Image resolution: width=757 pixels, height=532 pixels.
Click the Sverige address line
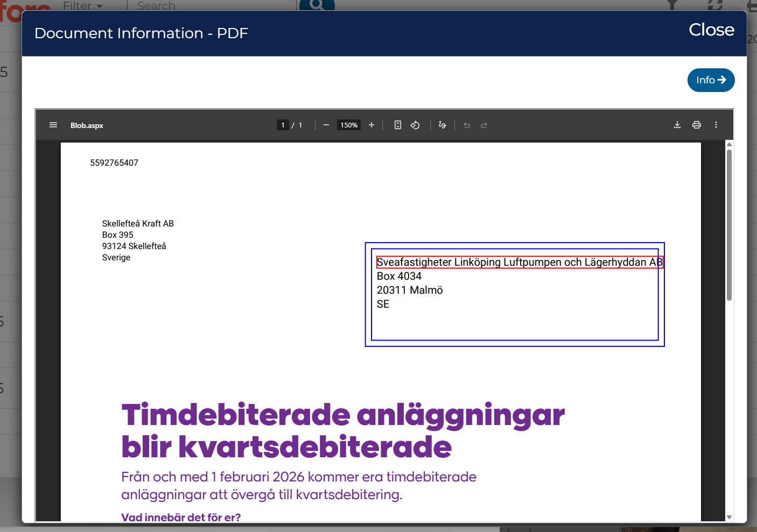[116, 257]
